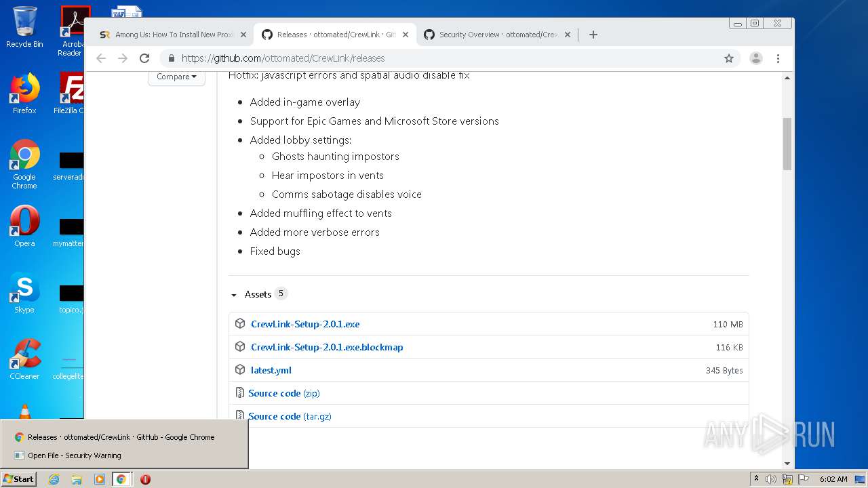This screenshot has height=488, width=868.
Task: Click the zip file icon beside Source code (zip)
Action: point(239,393)
